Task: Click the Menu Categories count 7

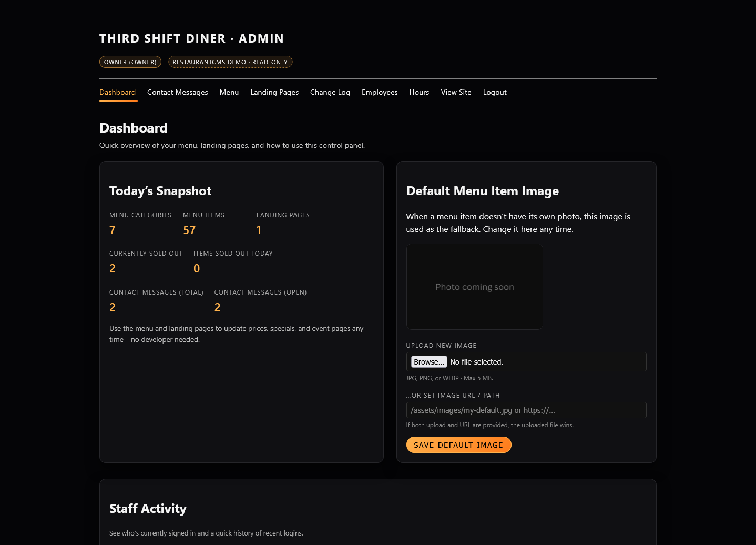Action: point(113,230)
